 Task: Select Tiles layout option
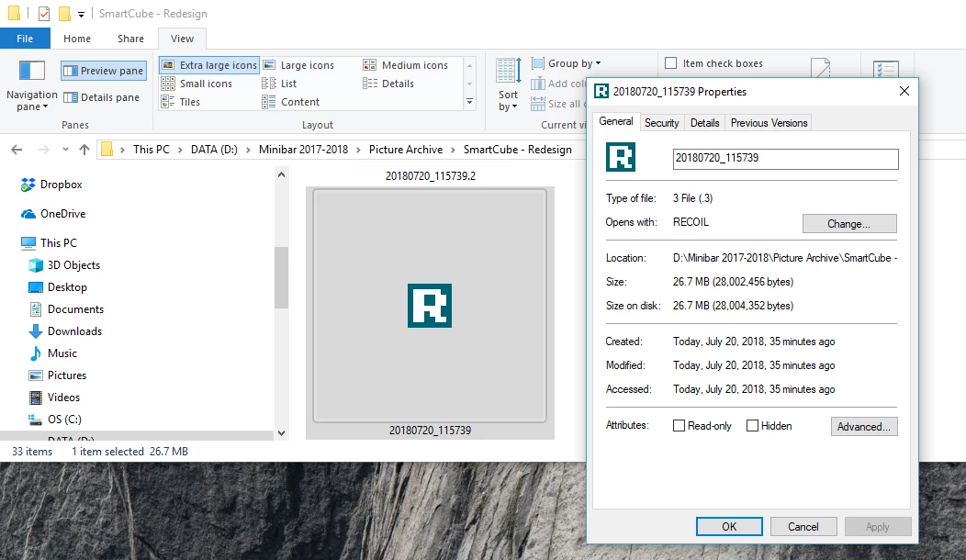click(x=181, y=102)
